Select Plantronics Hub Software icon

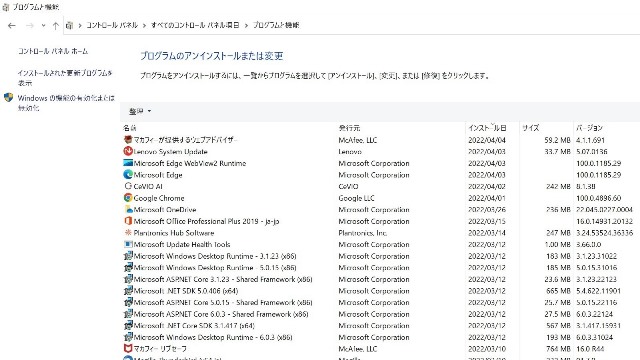click(128, 233)
